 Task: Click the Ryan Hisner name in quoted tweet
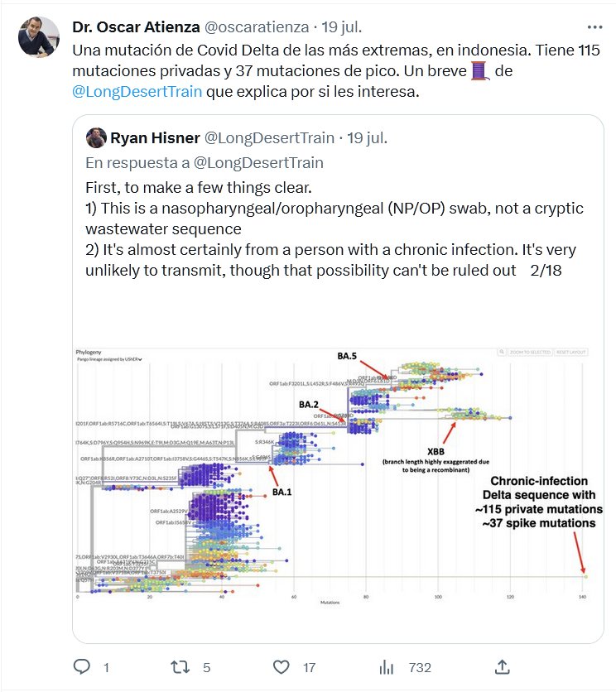pyautogui.click(x=153, y=137)
